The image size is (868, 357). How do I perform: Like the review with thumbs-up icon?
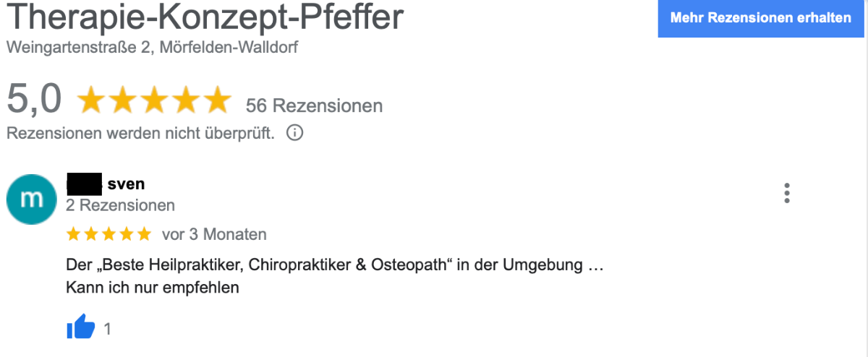click(80, 328)
